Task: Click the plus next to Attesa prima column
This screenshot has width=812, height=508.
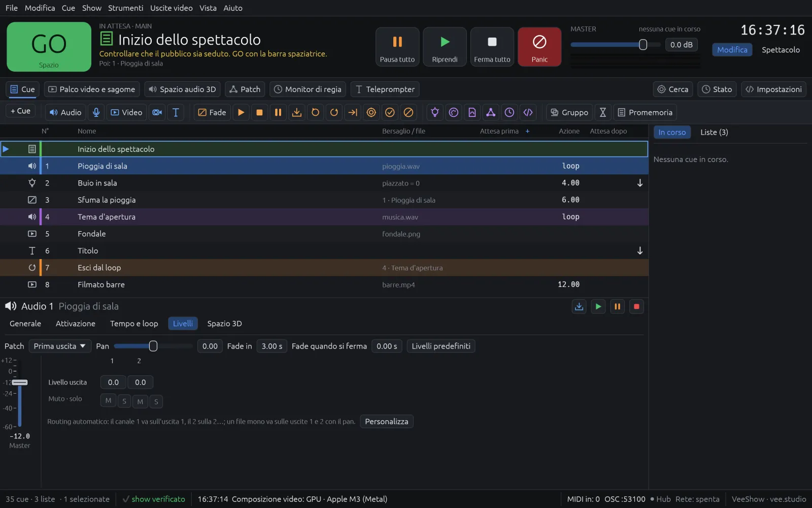Action: pos(527,131)
